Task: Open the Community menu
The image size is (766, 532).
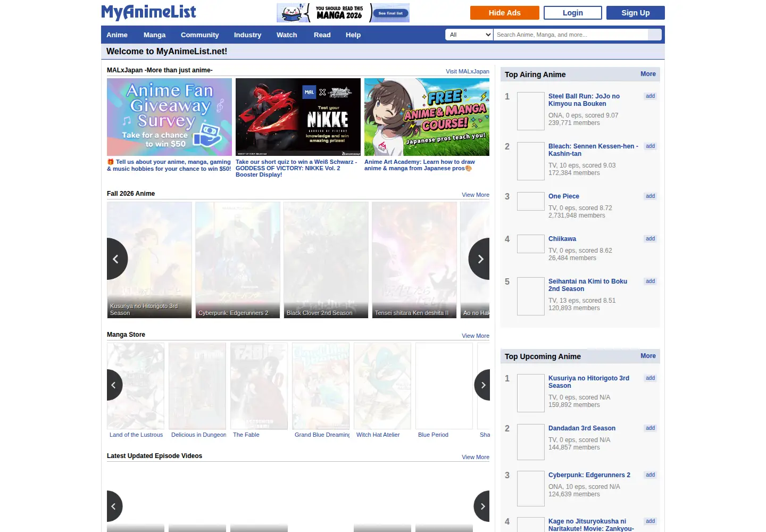Action: tap(199, 35)
